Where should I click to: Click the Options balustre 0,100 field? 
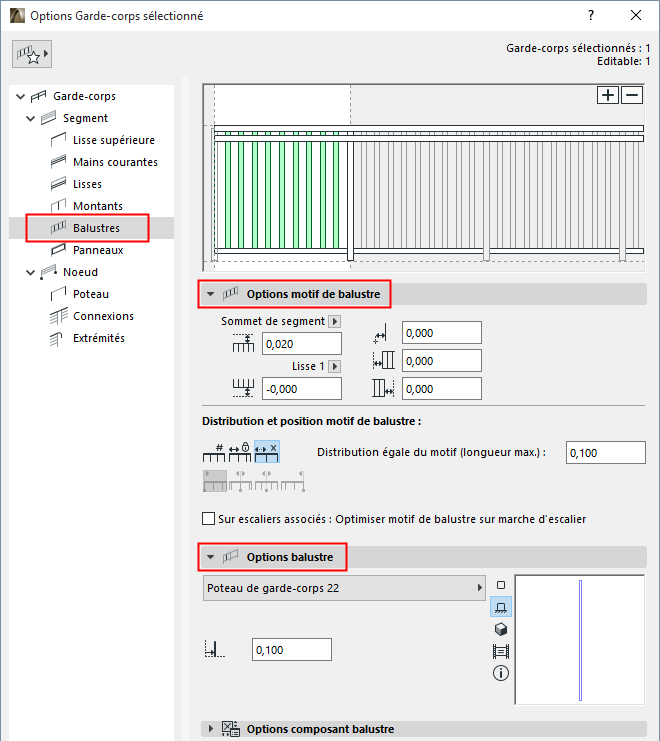(291, 650)
